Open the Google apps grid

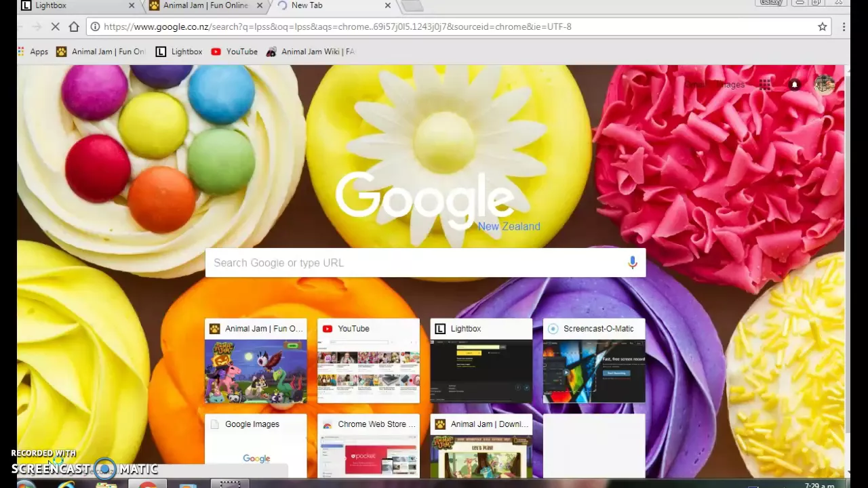765,85
